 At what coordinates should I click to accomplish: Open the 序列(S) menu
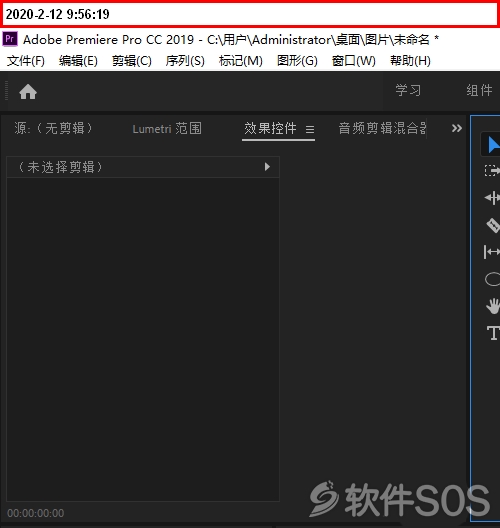[185, 61]
